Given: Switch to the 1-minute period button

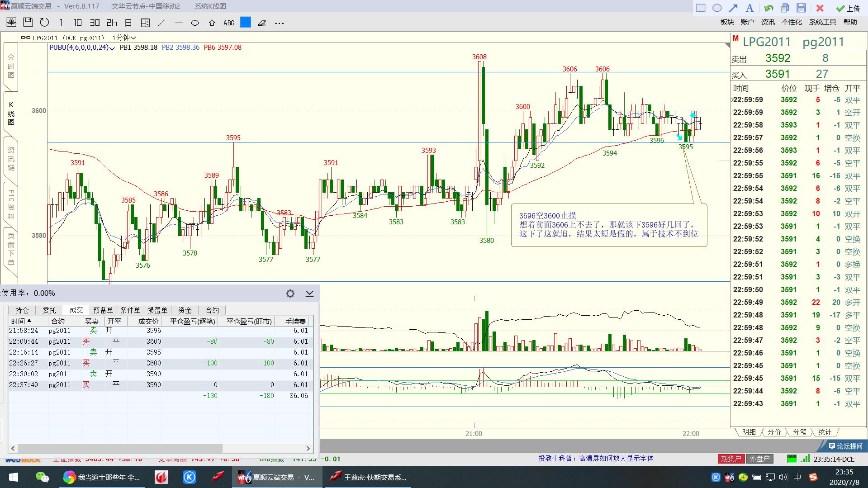Looking at the screenshot, I should (x=61, y=22).
